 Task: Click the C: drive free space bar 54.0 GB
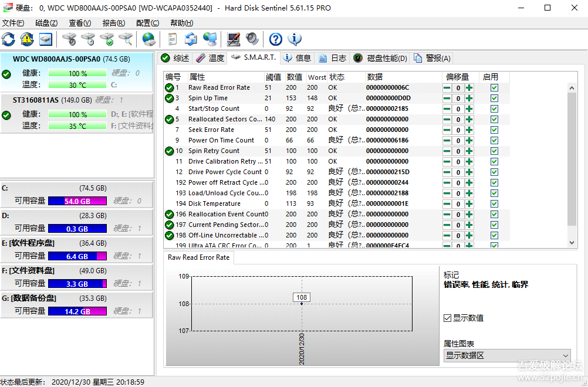click(x=77, y=201)
